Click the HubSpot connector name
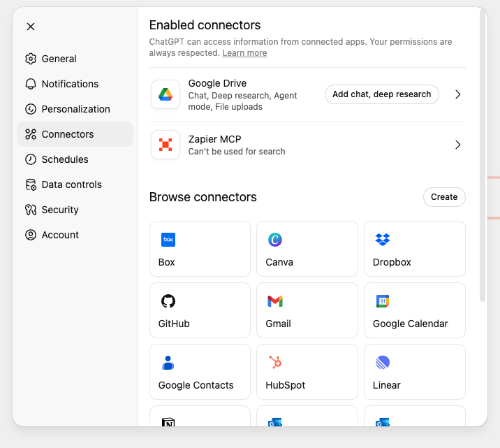The image size is (500, 448). point(286,386)
